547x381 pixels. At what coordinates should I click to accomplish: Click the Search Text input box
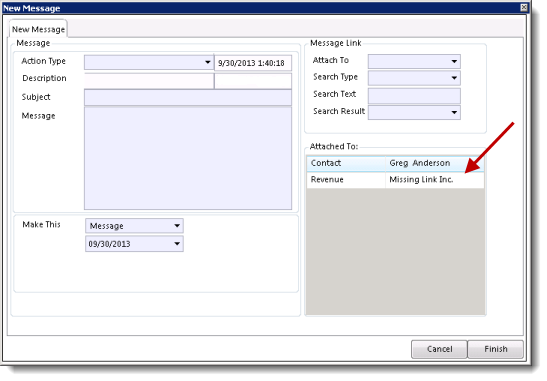pos(414,96)
